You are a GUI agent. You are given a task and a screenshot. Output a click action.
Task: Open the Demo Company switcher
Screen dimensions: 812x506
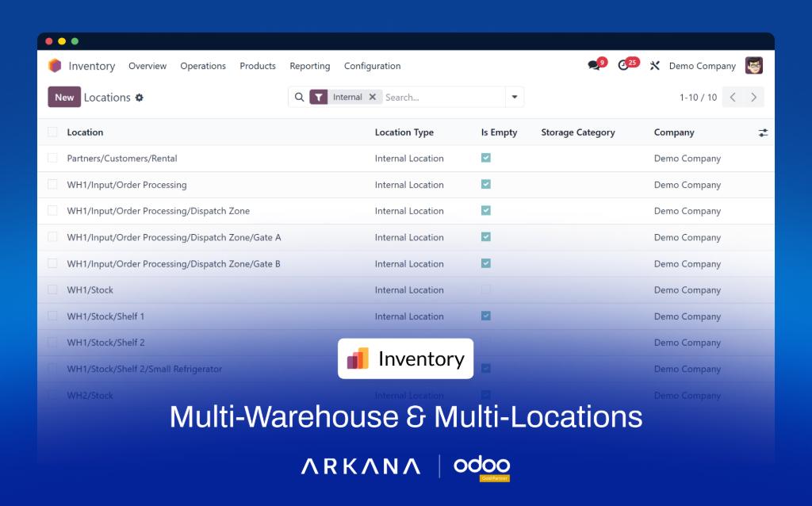click(x=703, y=66)
